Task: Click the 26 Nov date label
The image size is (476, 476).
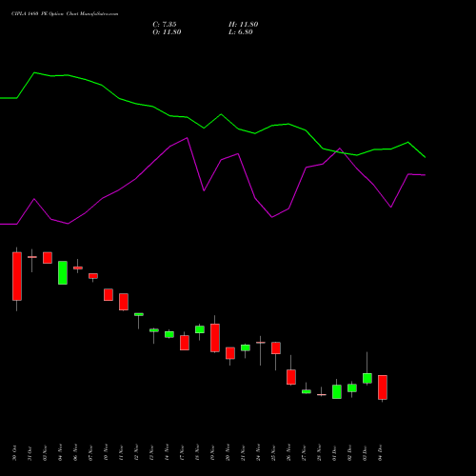Action: 288,453
